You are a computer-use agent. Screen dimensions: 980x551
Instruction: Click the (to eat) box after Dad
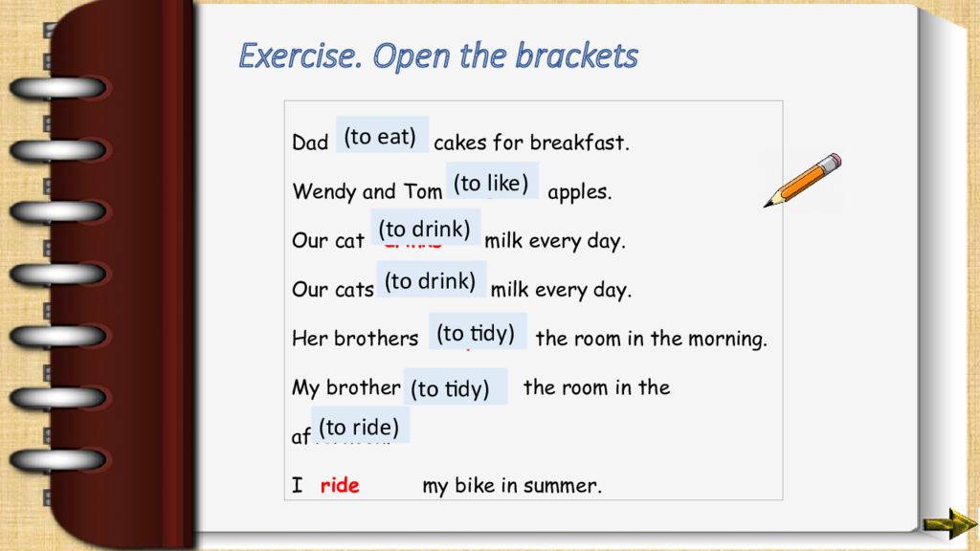tap(382, 134)
